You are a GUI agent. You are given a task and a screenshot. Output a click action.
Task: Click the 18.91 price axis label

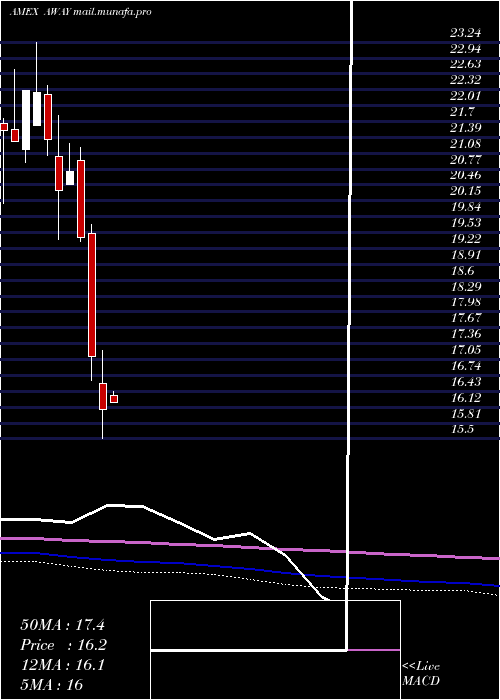click(465, 254)
